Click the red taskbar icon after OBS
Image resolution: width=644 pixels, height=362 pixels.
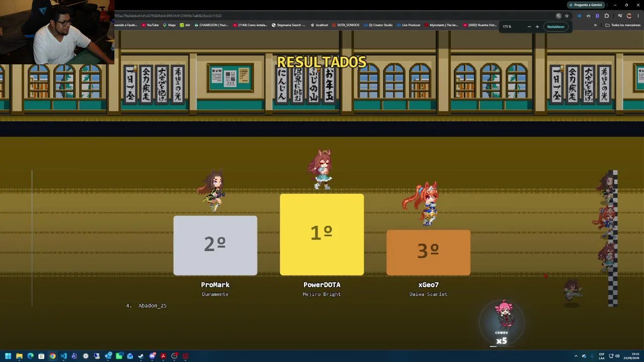[x=185, y=356]
